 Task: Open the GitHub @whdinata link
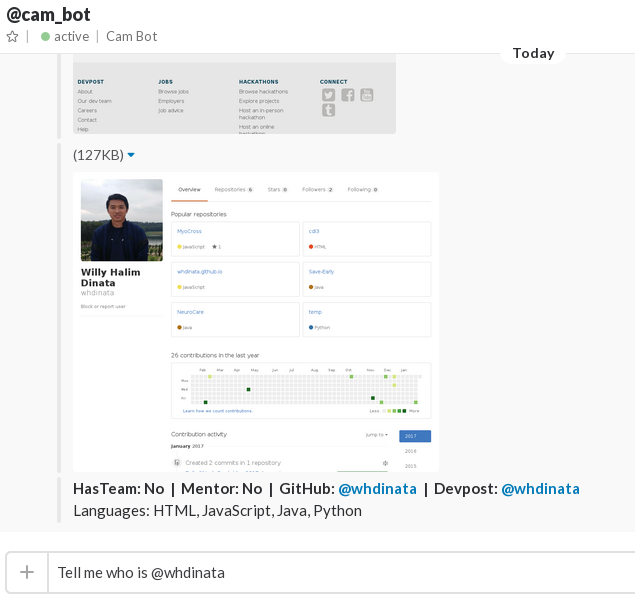[377, 489]
